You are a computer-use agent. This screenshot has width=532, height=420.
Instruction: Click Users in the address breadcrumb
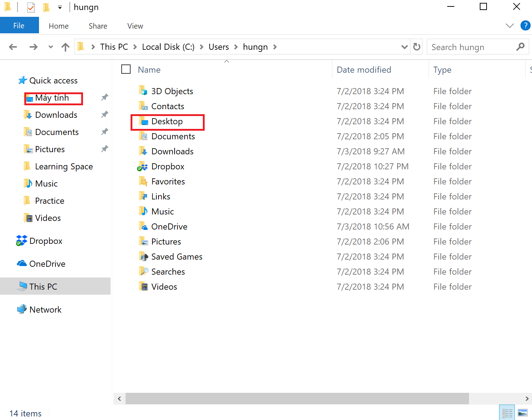point(219,47)
